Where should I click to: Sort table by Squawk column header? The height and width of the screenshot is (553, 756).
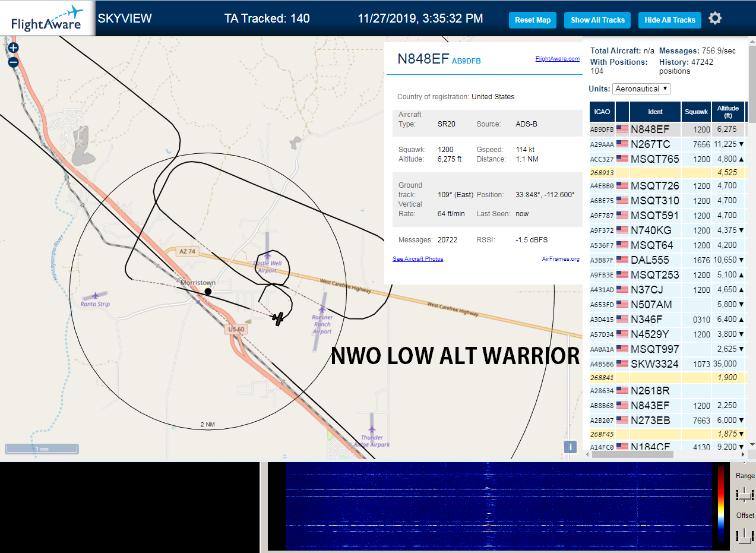point(696,112)
